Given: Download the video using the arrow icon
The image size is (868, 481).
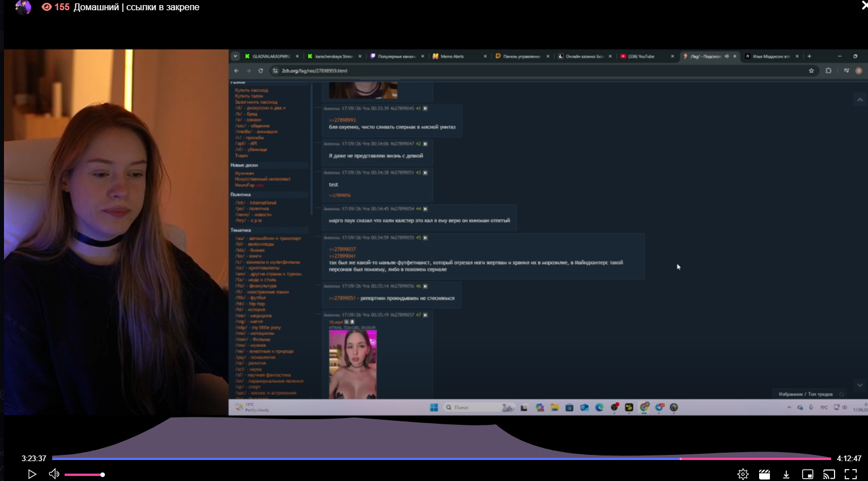Looking at the screenshot, I should point(786,474).
